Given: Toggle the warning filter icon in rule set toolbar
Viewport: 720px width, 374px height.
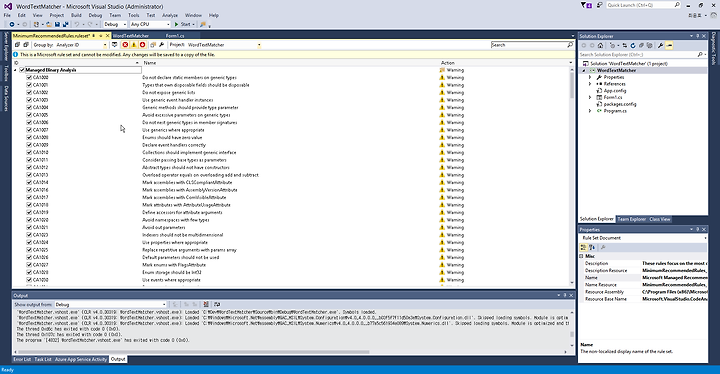Looking at the screenshot, I should 134,45.
